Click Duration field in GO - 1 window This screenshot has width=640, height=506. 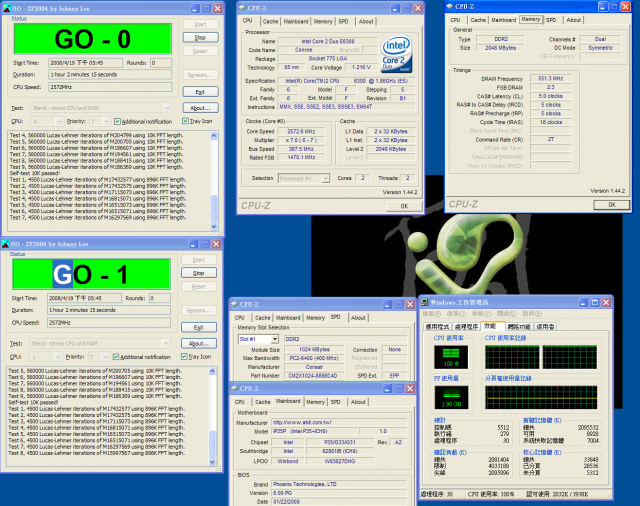click(x=109, y=310)
